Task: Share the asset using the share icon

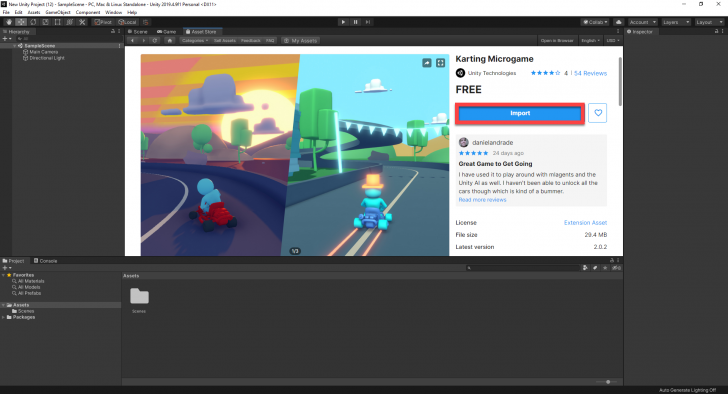Action: [427, 63]
